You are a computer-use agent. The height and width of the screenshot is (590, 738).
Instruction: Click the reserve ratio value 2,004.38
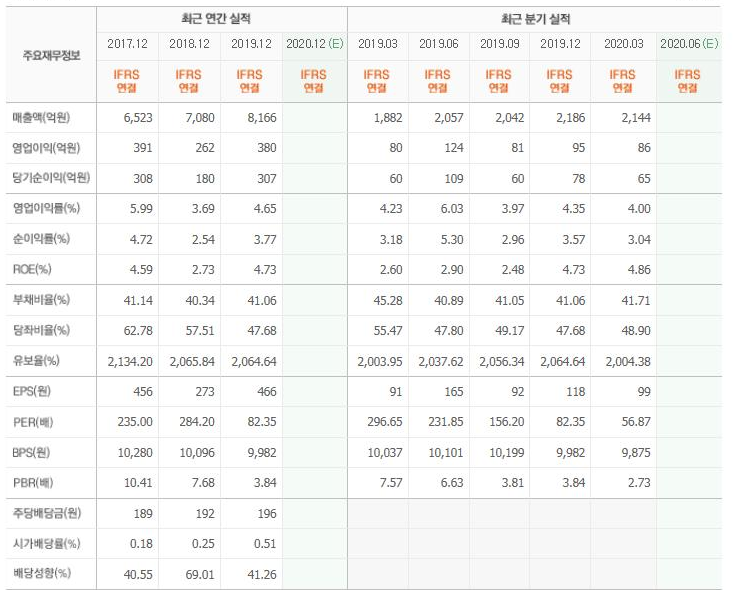point(628,361)
